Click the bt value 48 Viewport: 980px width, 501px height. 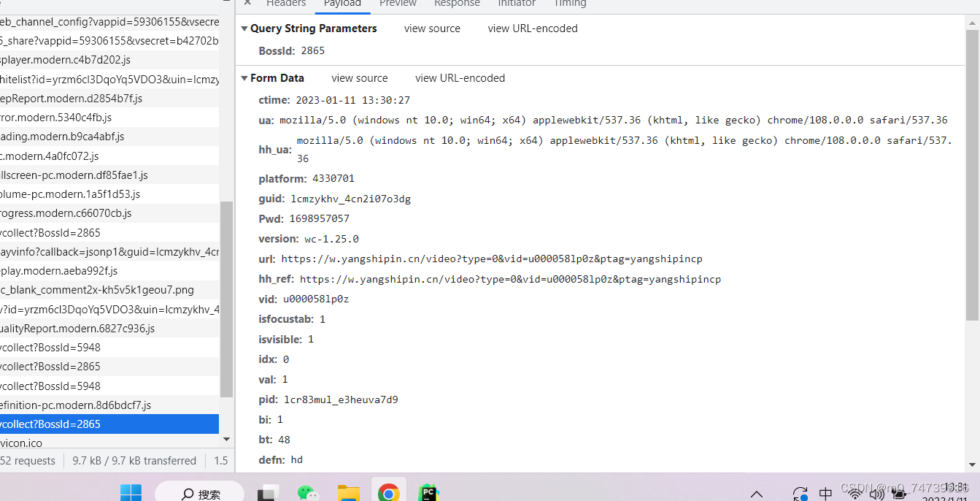click(285, 440)
